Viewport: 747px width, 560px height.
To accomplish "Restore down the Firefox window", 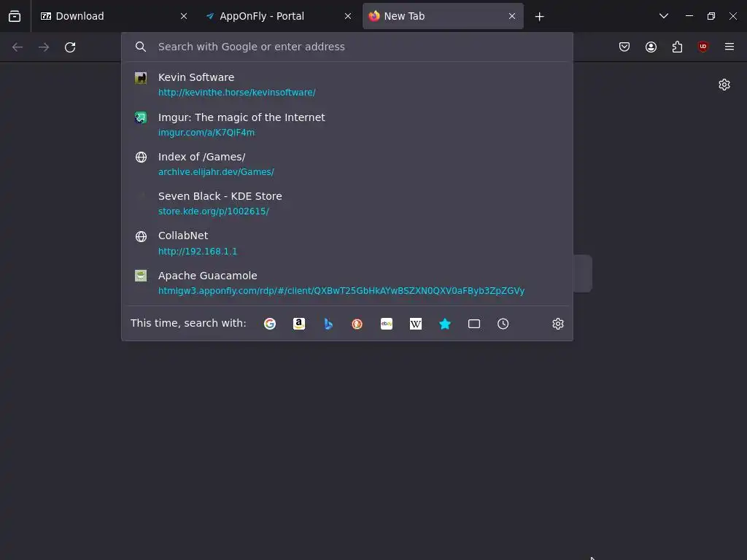I will [711, 16].
